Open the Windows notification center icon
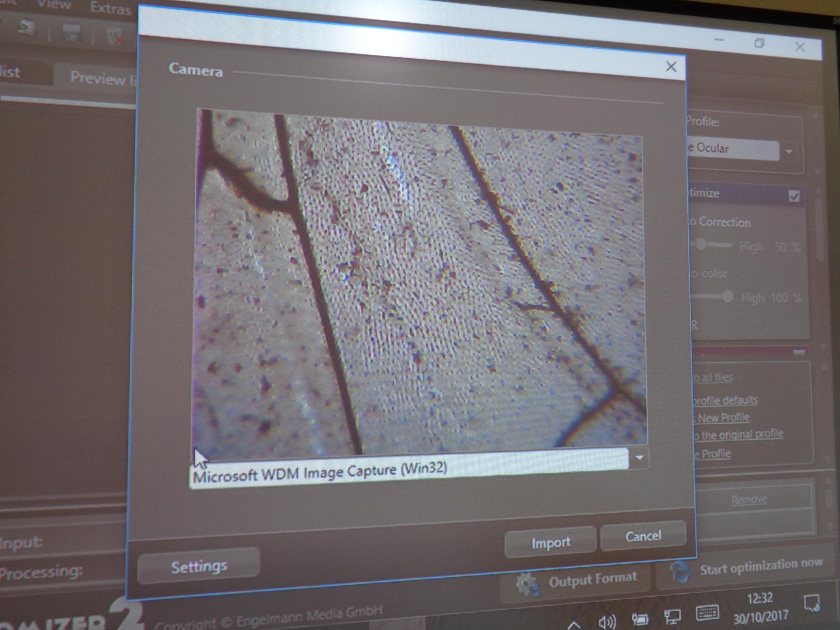Viewport: 840px width, 630px height. (811, 603)
